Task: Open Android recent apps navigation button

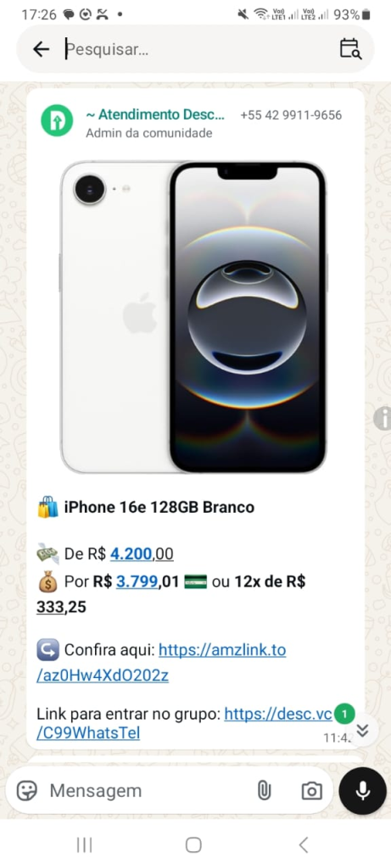Action: pos(84,845)
